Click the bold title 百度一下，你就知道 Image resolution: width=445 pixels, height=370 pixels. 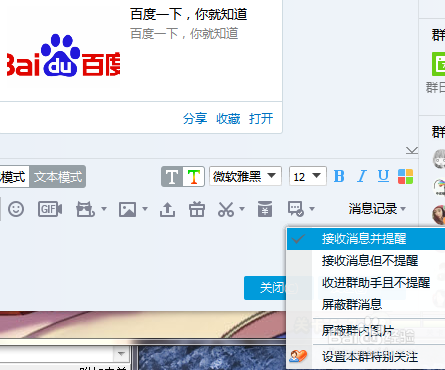click(x=188, y=14)
